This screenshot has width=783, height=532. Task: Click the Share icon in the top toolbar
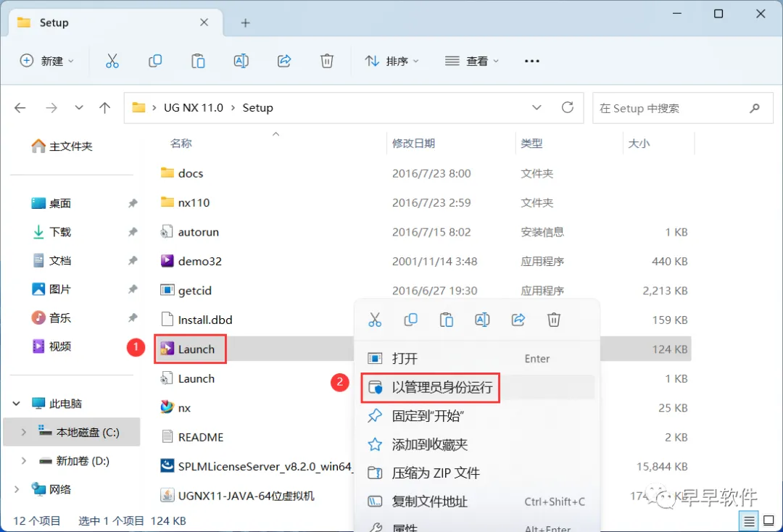(284, 61)
